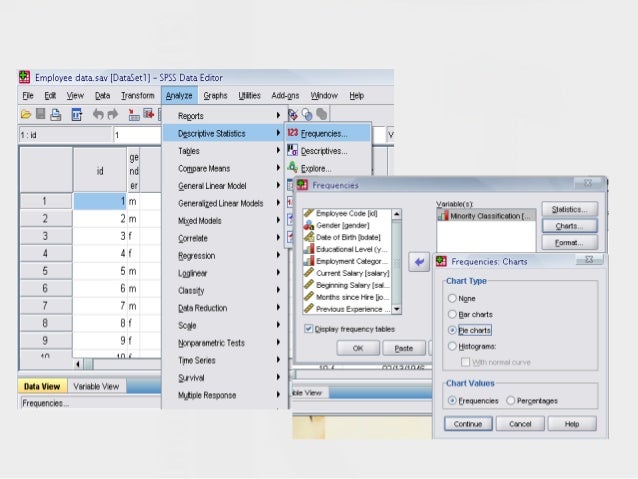Viewport: 638px width, 479px height.
Task: Click the blue move-variable arrow button
Action: pyautogui.click(x=419, y=262)
